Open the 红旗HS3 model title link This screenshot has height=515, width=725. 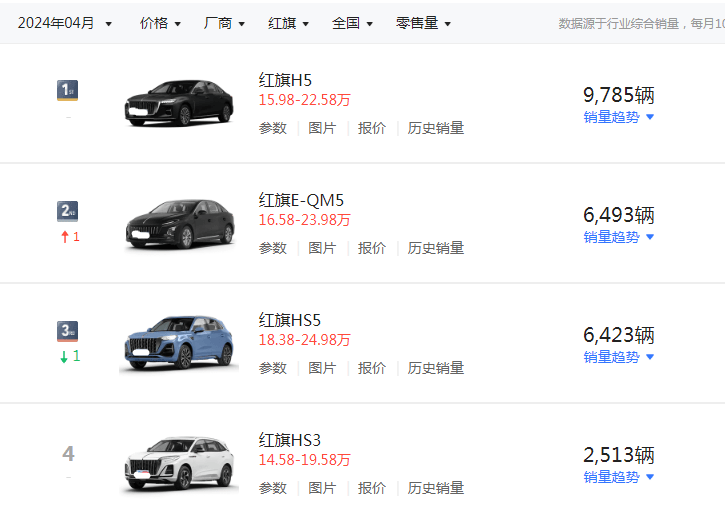click(289, 441)
